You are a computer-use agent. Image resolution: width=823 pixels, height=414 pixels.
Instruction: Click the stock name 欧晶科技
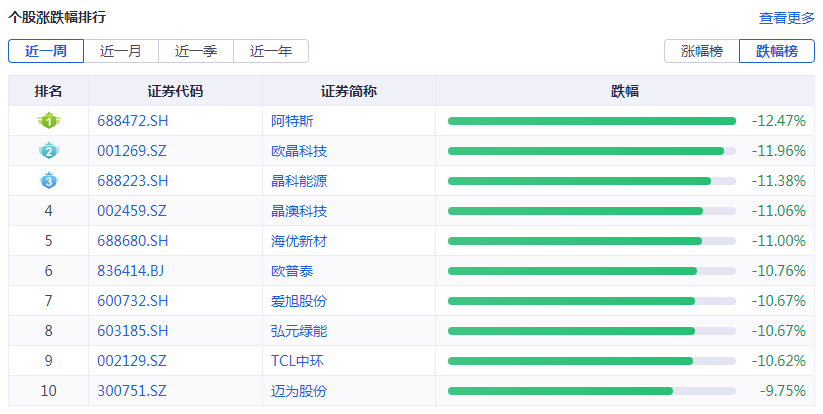[x=299, y=151]
